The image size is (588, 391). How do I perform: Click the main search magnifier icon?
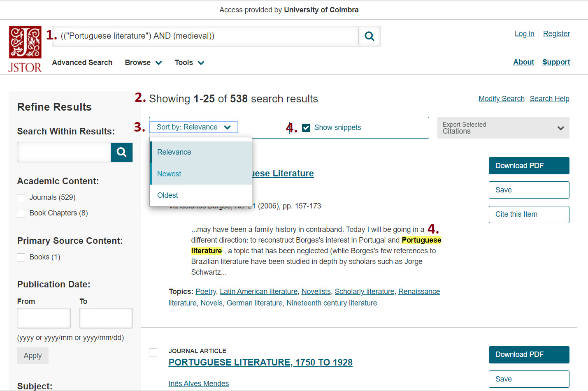click(x=369, y=36)
